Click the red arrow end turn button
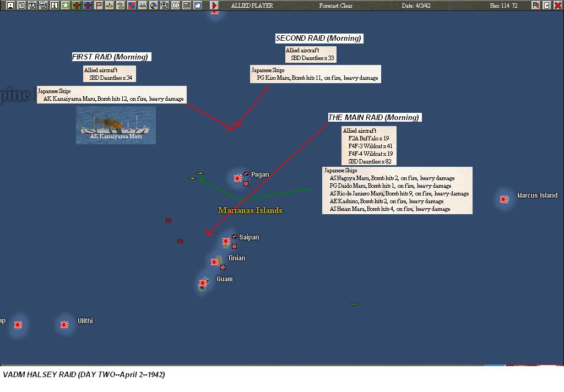The height and width of the screenshot is (392, 564). [214, 6]
